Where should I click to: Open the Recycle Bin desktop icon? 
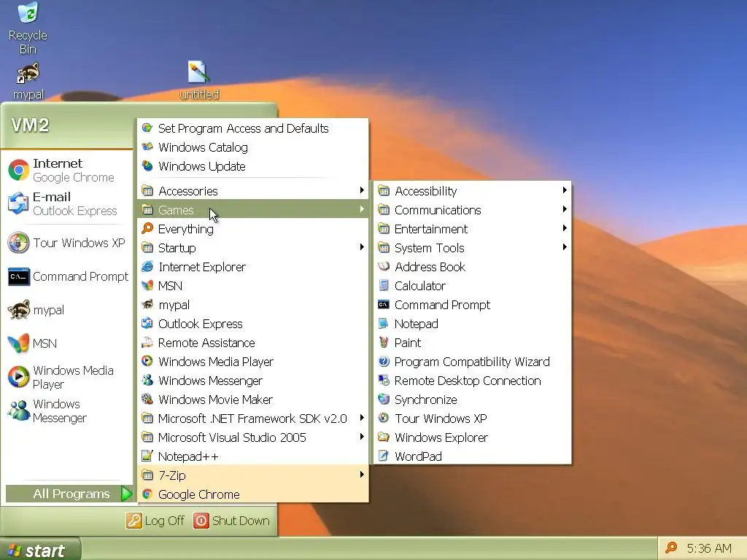(x=28, y=28)
